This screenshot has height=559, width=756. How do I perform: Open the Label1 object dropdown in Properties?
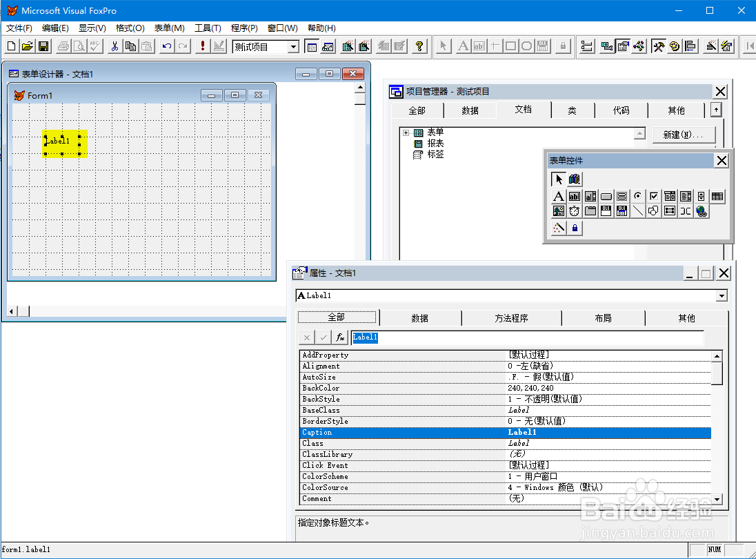722,295
